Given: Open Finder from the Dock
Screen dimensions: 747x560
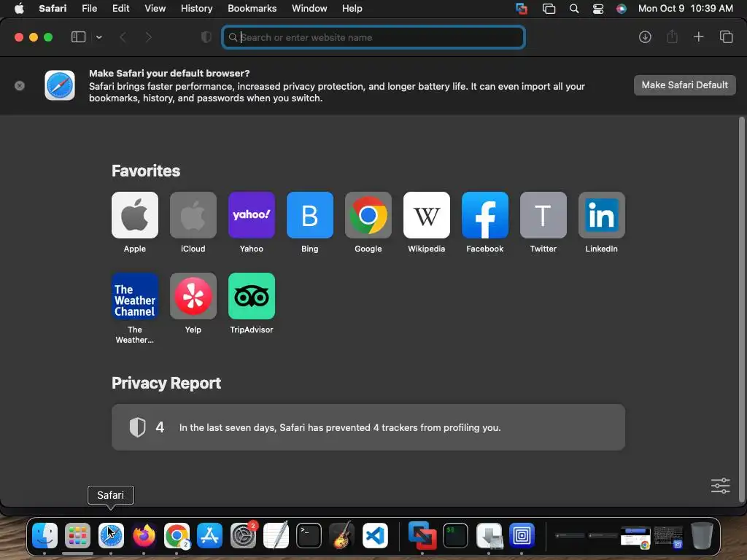Looking at the screenshot, I should point(44,535).
